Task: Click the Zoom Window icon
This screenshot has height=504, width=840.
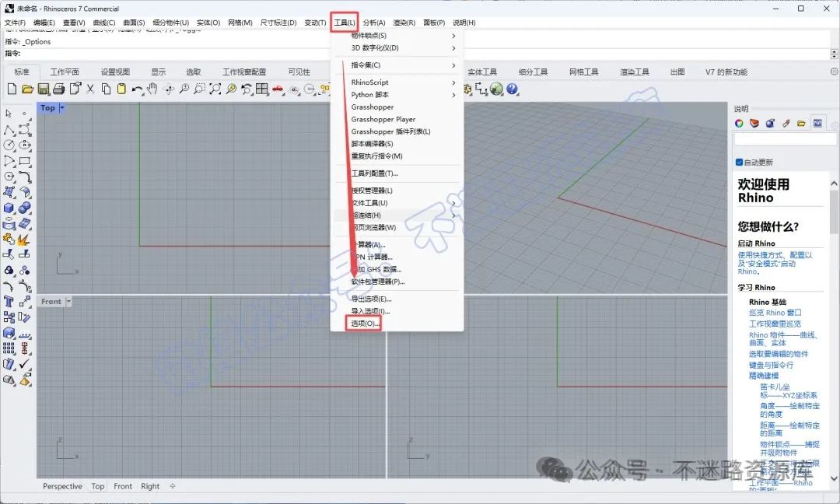Action: 199,89
